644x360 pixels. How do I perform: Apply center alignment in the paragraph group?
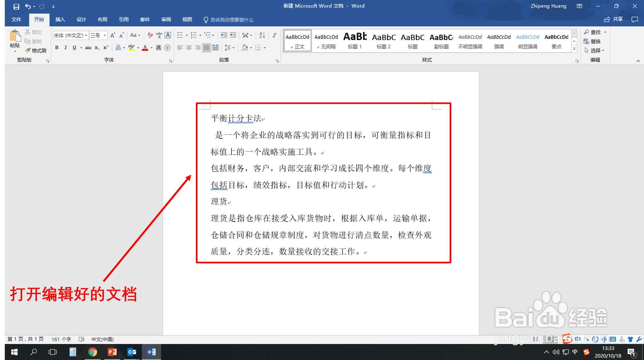(189, 47)
